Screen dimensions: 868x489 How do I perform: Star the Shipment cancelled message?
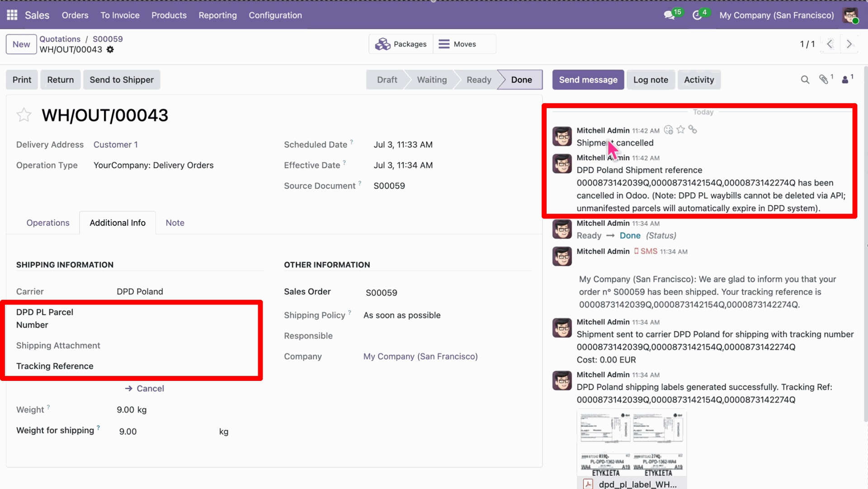pos(681,130)
